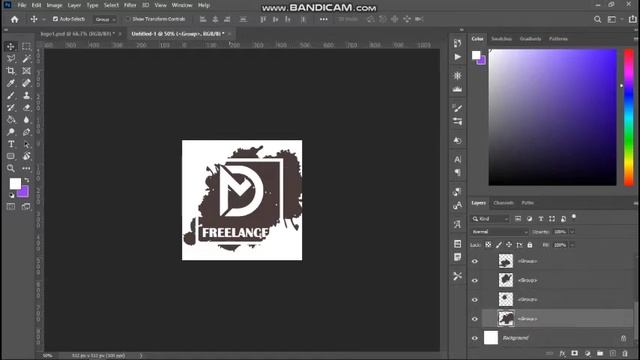Hide the topmost Group layer

click(x=475, y=261)
